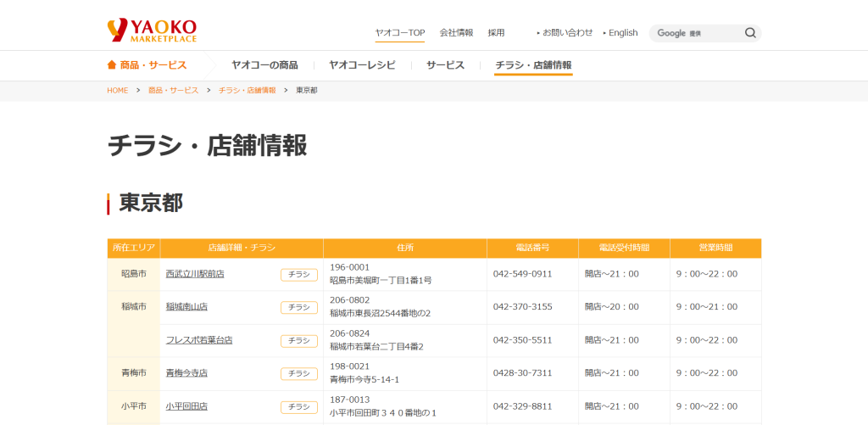
Task: Open the チラシ button for 稲城南山店
Action: tap(298, 307)
